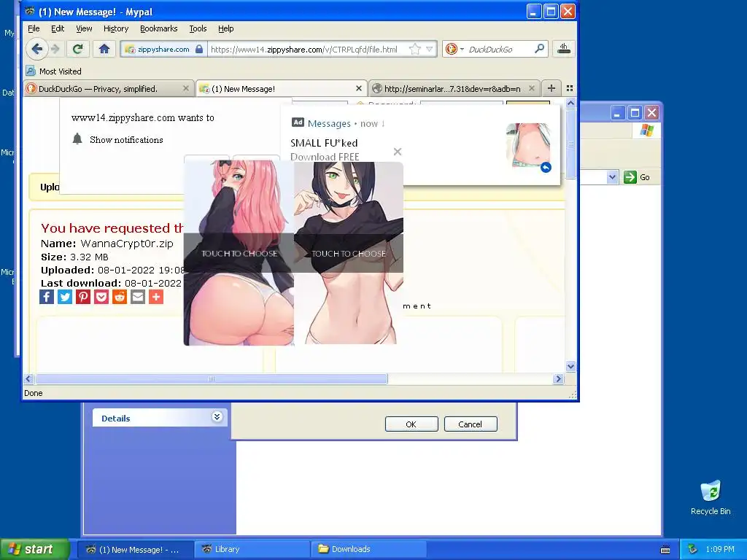Click horizontal scrollbar left arrow
The height and width of the screenshot is (560, 747).
point(28,379)
